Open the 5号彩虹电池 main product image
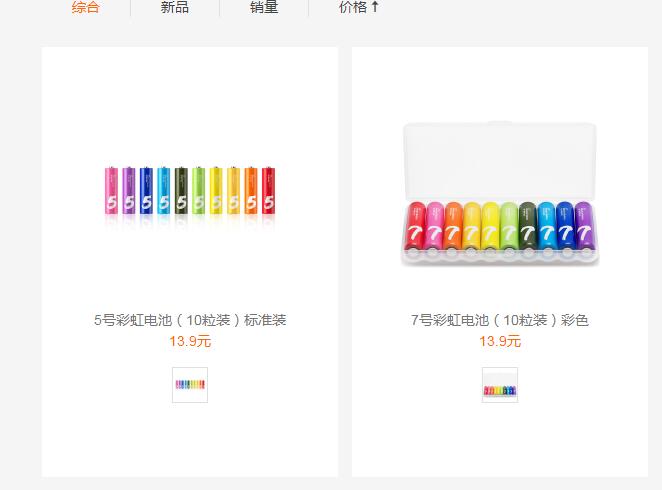Image resolution: width=662 pixels, height=490 pixels. pyautogui.click(x=190, y=192)
